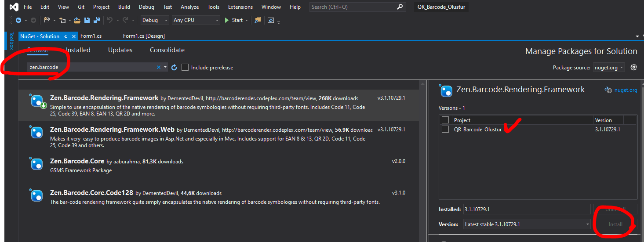
Task: Click the Zen.Barcode.Rendering.Framework.Web package icon
Action: [x=36, y=132]
